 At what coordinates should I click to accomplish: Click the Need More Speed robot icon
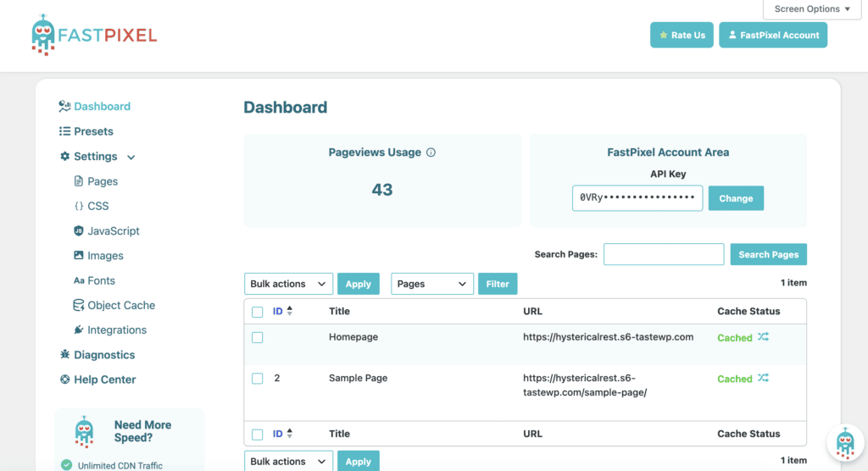click(x=84, y=431)
